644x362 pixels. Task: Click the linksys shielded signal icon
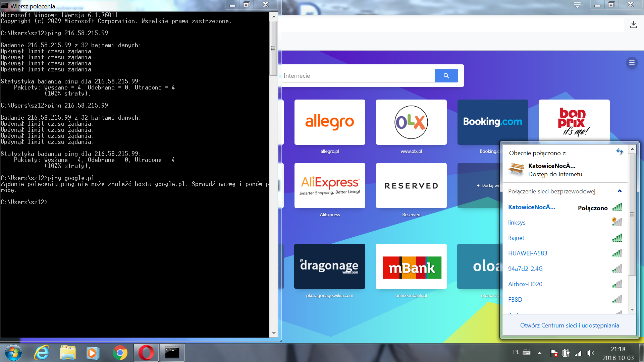[x=617, y=222]
